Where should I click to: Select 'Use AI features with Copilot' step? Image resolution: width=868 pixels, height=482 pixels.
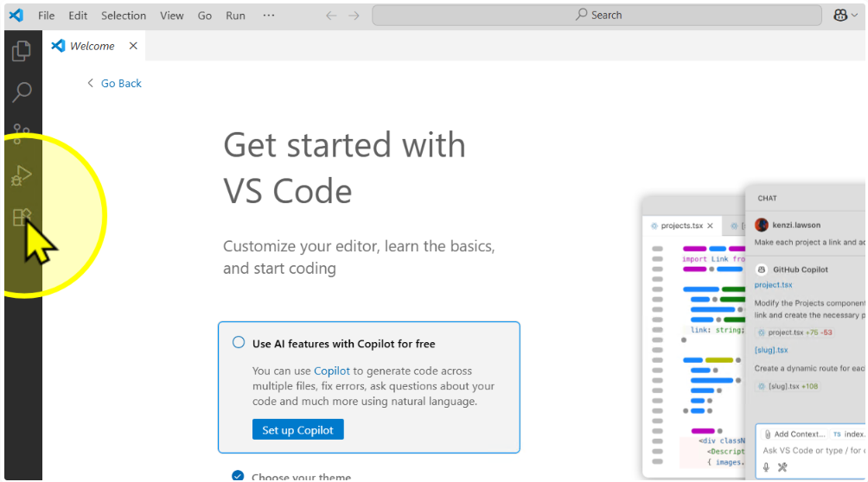(343, 344)
